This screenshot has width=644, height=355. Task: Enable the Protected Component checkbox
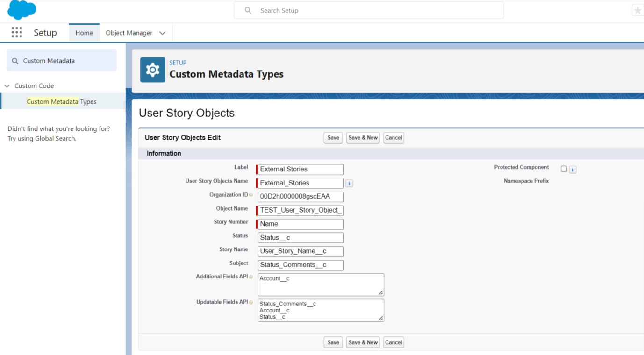click(564, 169)
